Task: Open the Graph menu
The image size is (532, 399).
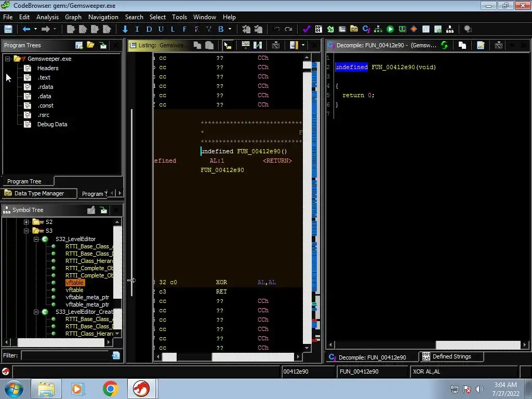Action: click(73, 17)
